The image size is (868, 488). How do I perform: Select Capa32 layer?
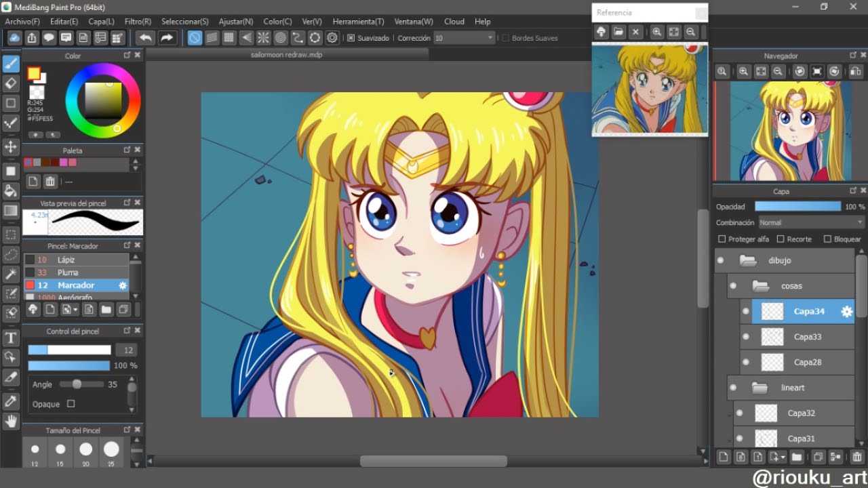(794, 413)
